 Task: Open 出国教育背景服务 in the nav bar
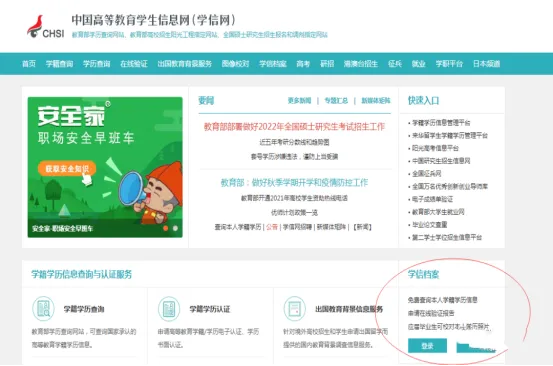[184, 64]
